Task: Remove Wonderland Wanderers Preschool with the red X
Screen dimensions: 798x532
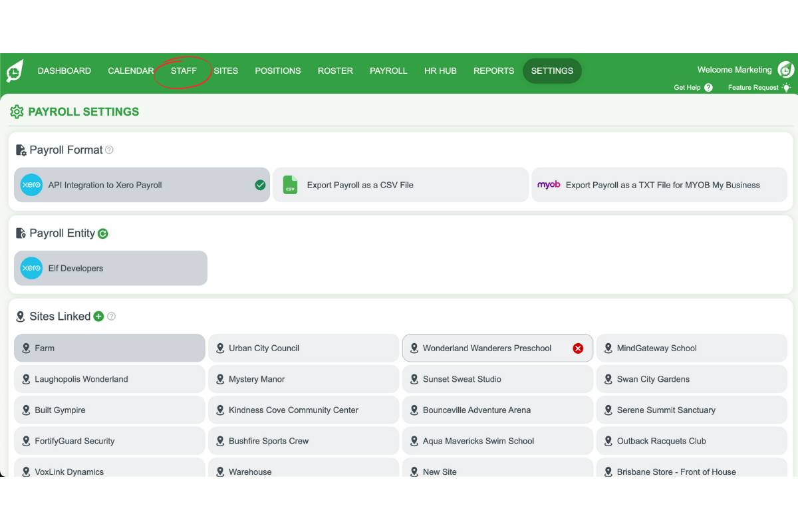Action: [579, 348]
